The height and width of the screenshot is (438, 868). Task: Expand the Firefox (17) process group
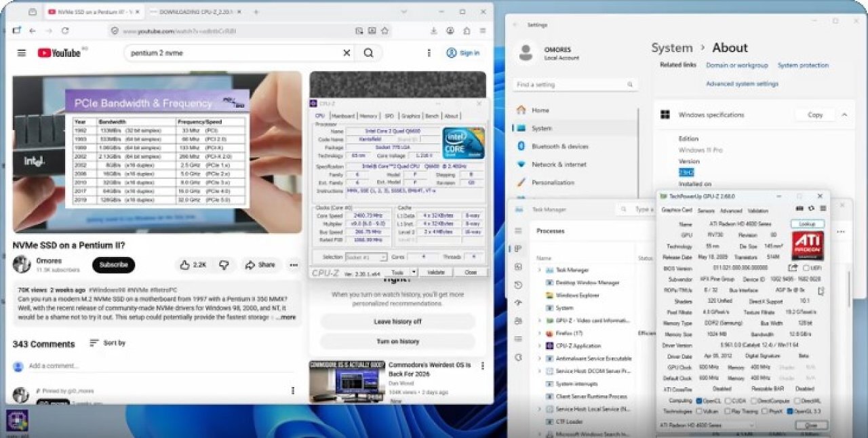[x=540, y=334]
